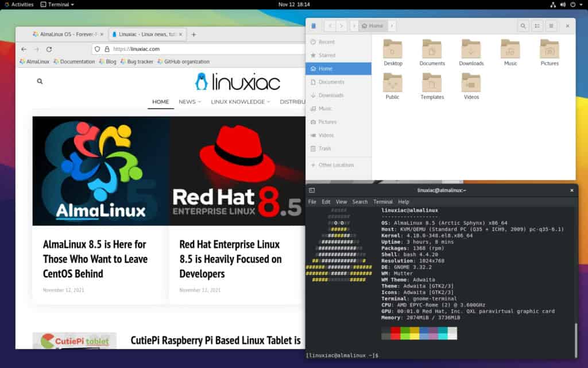Open the Blog bookmark
This screenshot has height=368, width=588.
[x=107, y=62]
